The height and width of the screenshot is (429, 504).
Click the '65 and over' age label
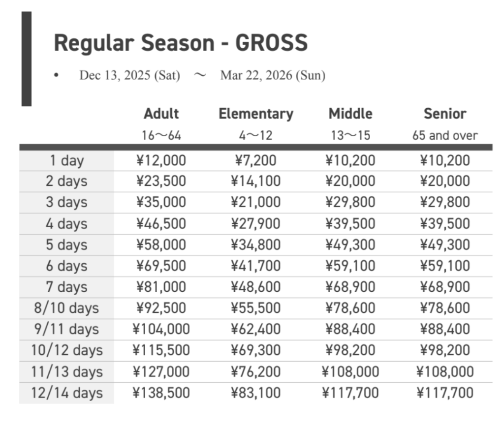pyautogui.click(x=444, y=135)
